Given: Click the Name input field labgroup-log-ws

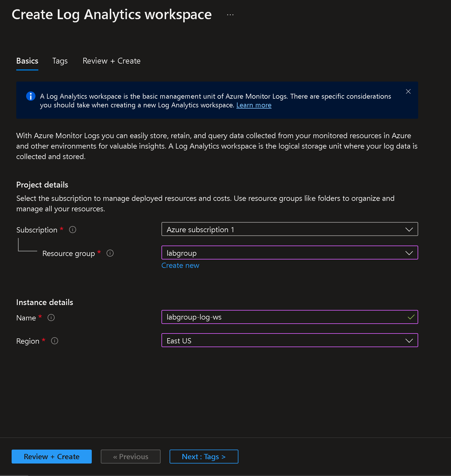Looking at the screenshot, I should (x=290, y=317).
